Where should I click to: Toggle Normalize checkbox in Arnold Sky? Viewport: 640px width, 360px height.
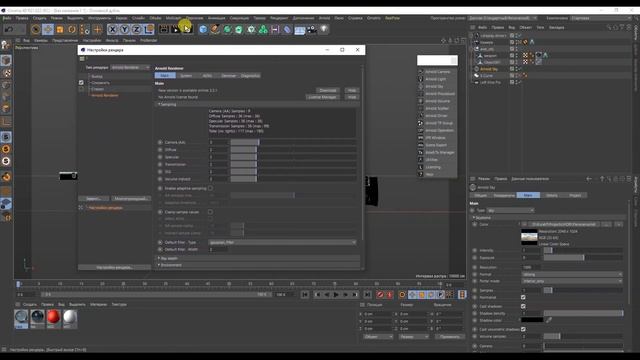coord(523,298)
